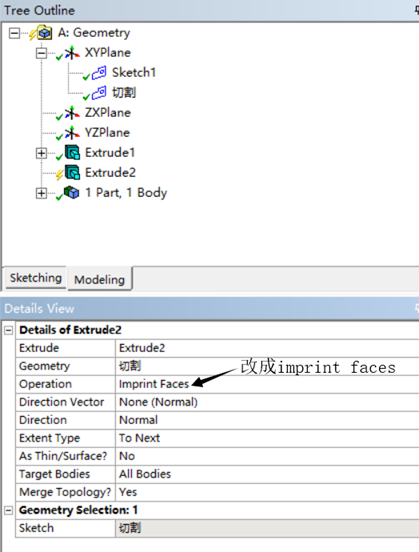Switch to the Modeling tab

[x=100, y=279]
